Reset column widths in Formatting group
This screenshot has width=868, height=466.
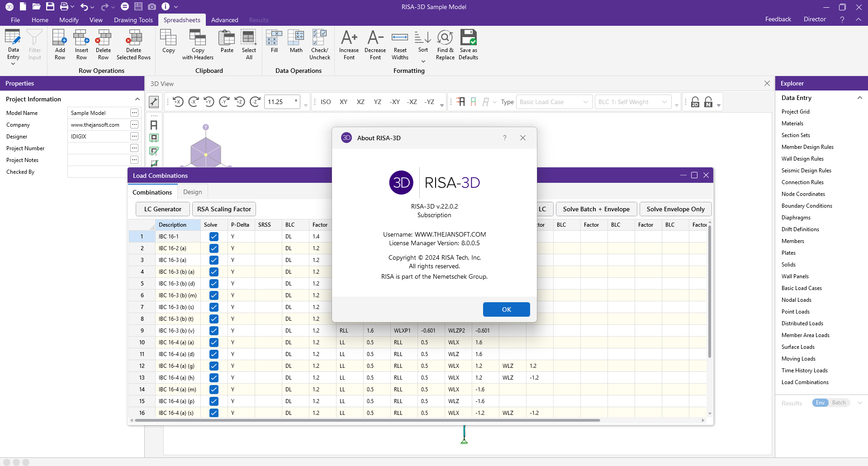point(400,45)
